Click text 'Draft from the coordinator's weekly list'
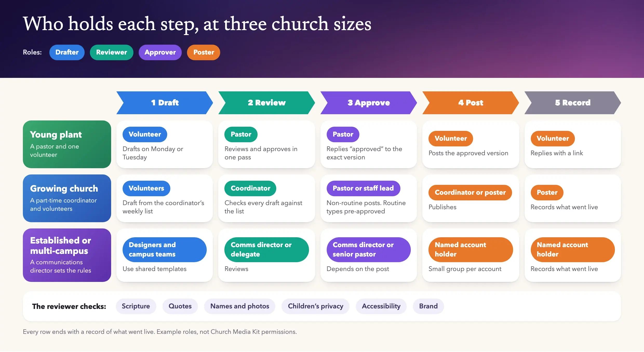The width and height of the screenshot is (644, 352). [x=163, y=207]
